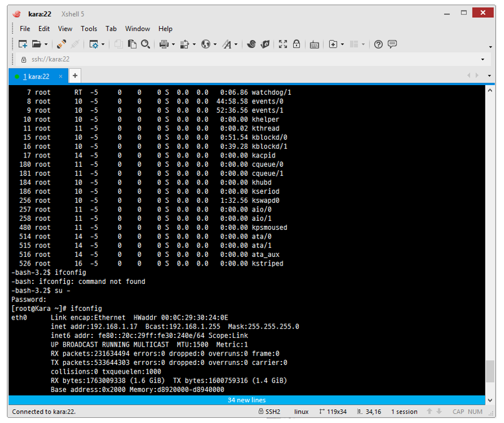Click the Find magnifier icon
The image size is (504, 423).
146,44
